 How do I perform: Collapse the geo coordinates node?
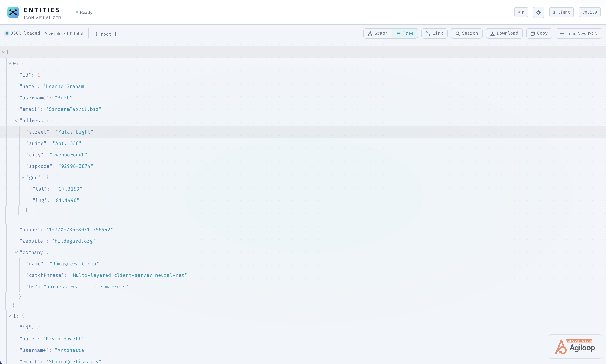click(23, 177)
